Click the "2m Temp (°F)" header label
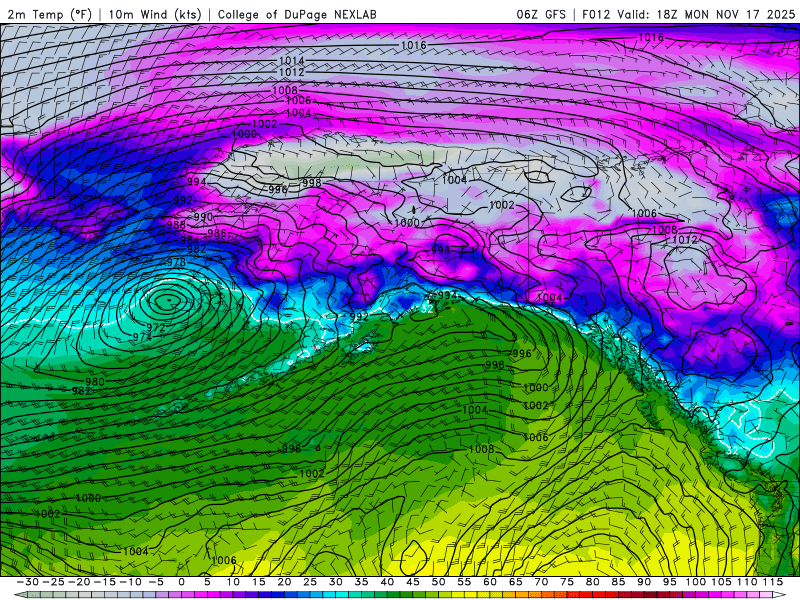The image size is (800, 600). (50, 14)
